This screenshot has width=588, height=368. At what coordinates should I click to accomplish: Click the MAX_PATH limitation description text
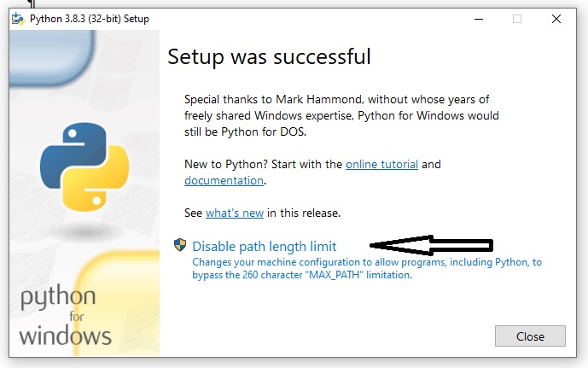pyautogui.click(x=367, y=268)
